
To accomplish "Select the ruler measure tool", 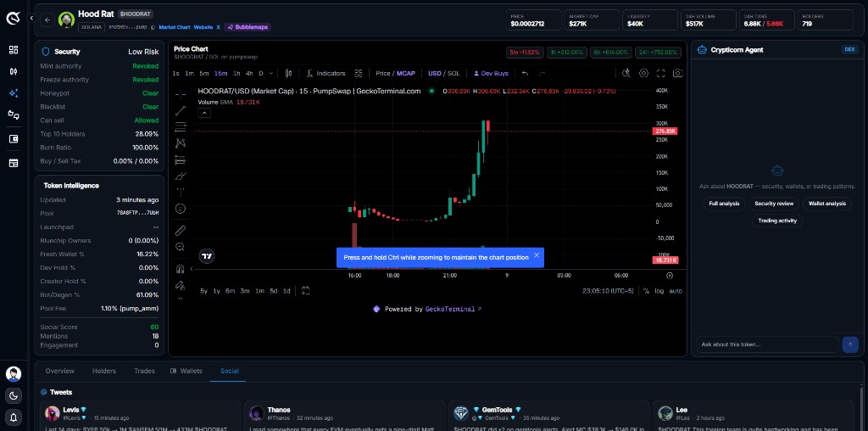I will click(181, 231).
